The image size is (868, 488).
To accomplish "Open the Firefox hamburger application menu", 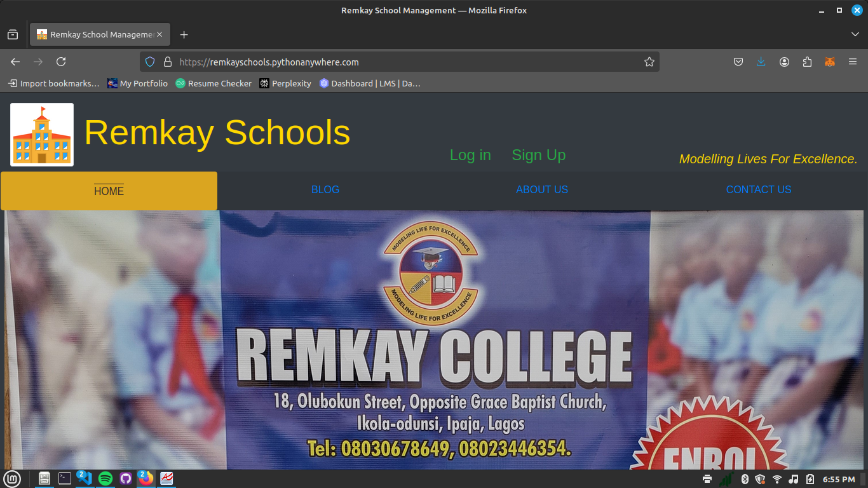I will coord(853,62).
